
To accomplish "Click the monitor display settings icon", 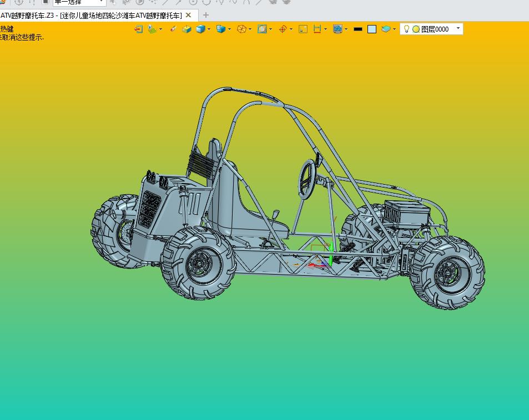I will (x=337, y=29).
